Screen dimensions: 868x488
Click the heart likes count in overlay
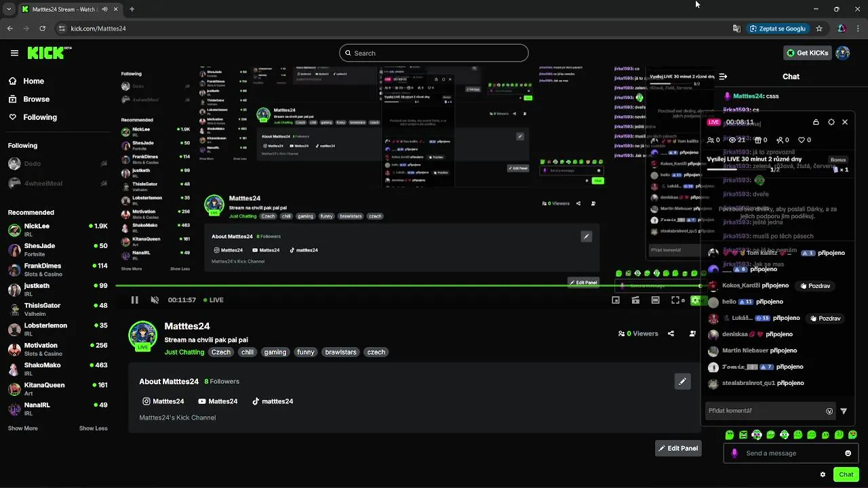802,140
